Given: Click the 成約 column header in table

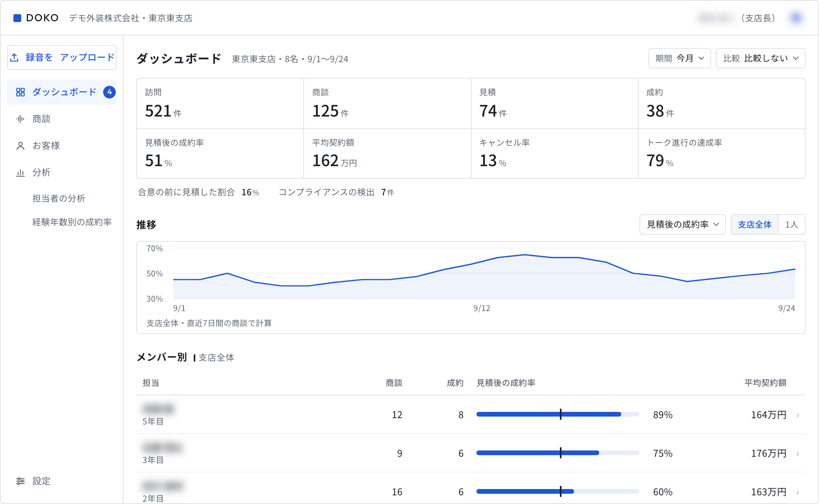Looking at the screenshot, I should [455, 383].
